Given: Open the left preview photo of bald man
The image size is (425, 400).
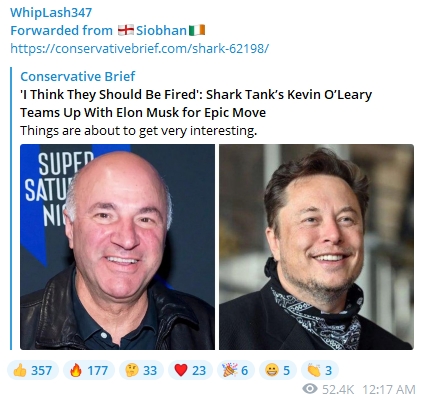Looking at the screenshot, I should tap(117, 247).
